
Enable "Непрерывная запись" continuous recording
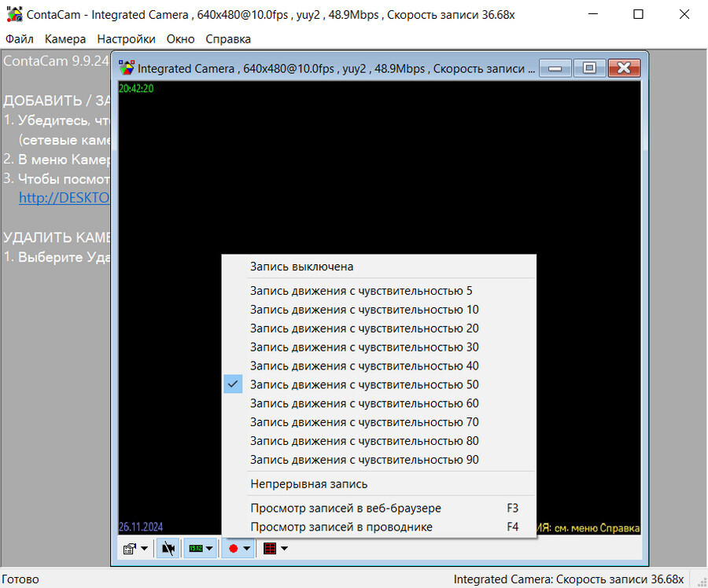(379, 484)
